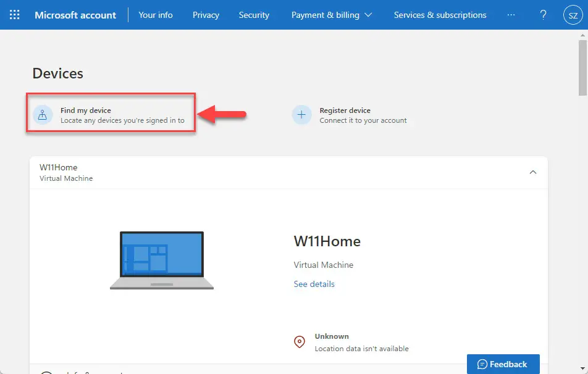Click the Find my device locator icon
The image size is (588, 374).
click(43, 114)
